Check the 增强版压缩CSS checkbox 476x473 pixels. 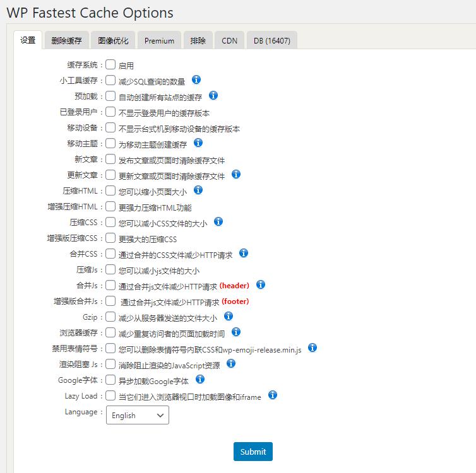pos(110,238)
